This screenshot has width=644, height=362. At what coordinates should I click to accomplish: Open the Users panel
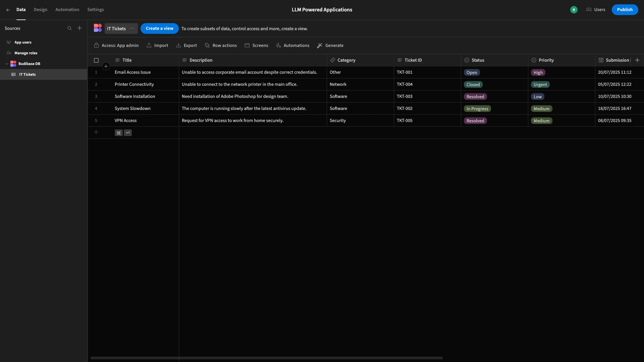[596, 10]
